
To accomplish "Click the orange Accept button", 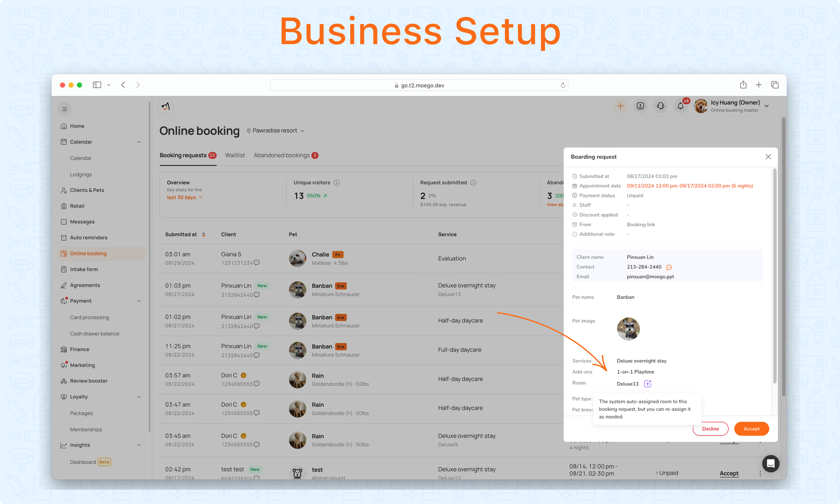I will [x=751, y=429].
